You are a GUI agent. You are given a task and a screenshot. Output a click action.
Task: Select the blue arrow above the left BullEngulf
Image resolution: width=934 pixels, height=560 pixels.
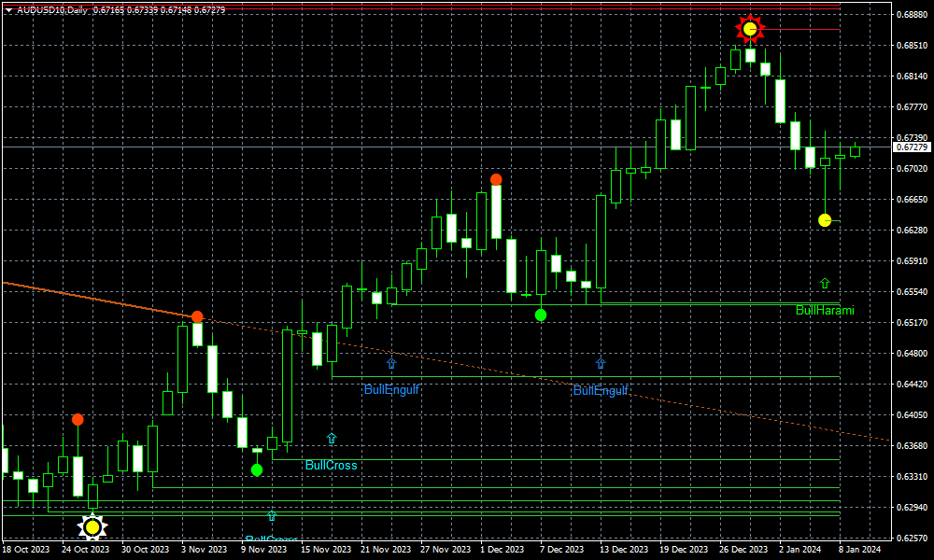pos(391,362)
